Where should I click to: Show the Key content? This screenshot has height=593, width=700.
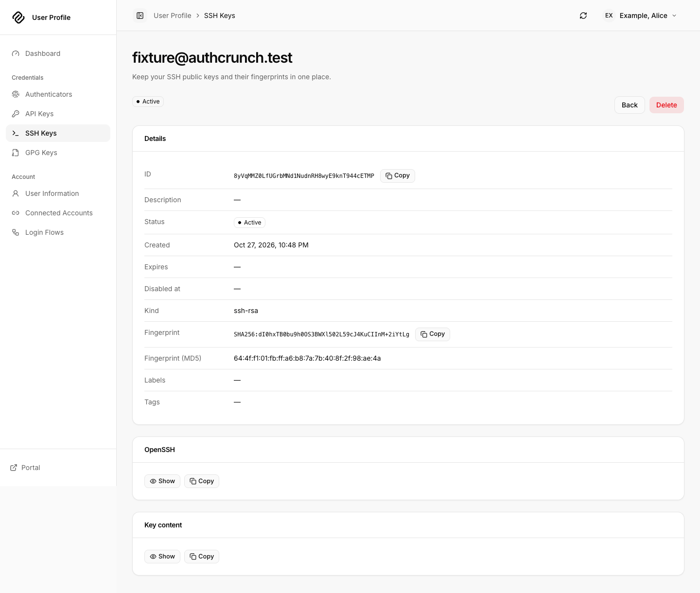click(x=162, y=557)
